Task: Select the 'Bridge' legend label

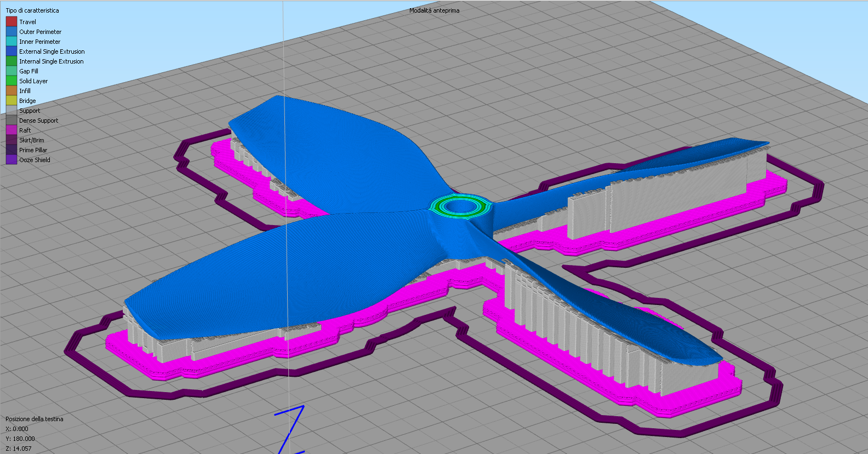Action: [x=27, y=101]
